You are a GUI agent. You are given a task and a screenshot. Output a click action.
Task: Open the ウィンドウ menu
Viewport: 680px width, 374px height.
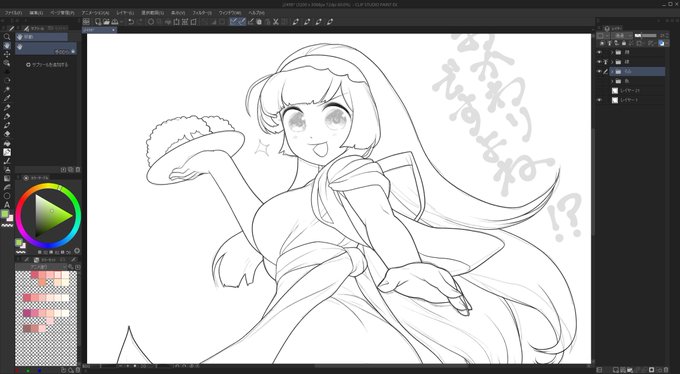pos(230,13)
